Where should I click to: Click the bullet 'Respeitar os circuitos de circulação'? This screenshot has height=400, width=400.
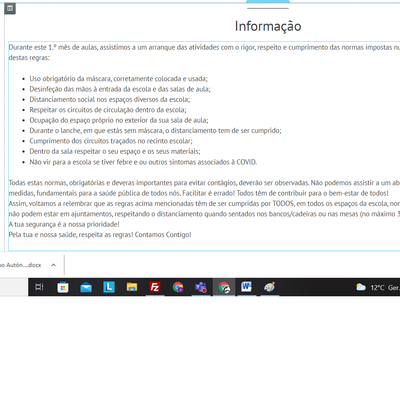pos(108,110)
